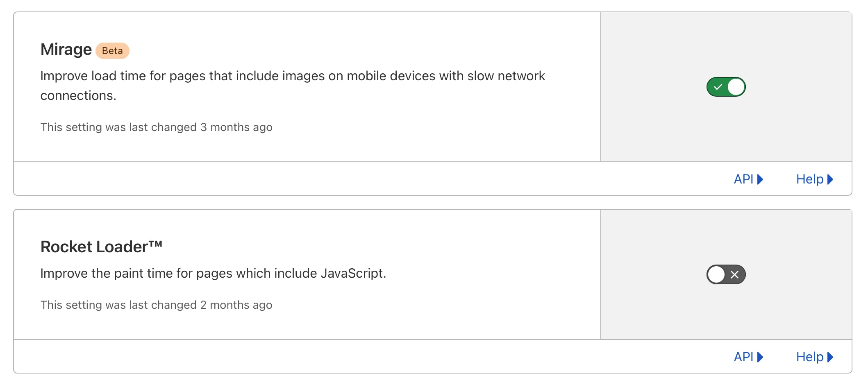868x385 pixels.
Task: Click the orange Beta badge next to Mirage
Action: [112, 51]
